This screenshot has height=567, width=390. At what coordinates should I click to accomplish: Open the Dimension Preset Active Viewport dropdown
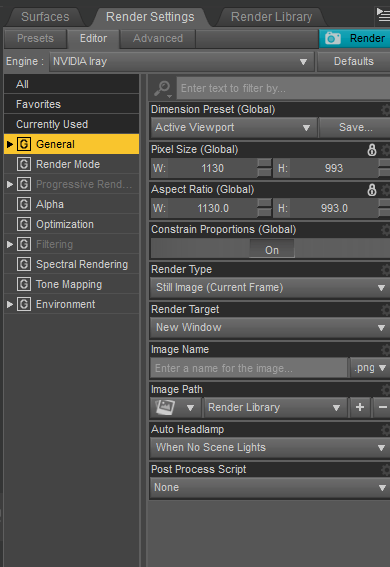click(x=233, y=127)
